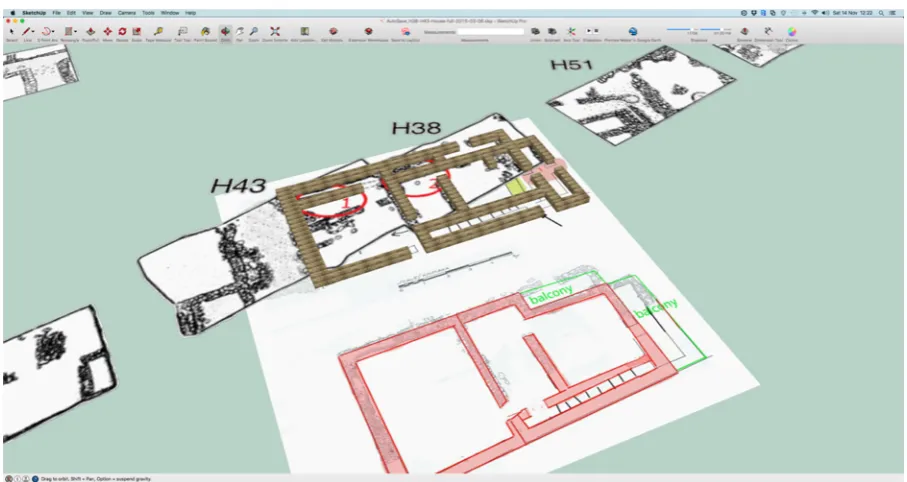The width and height of the screenshot is (907, 482).
Task: Open the Notification Center icon
Action: (x=893, y=13)
